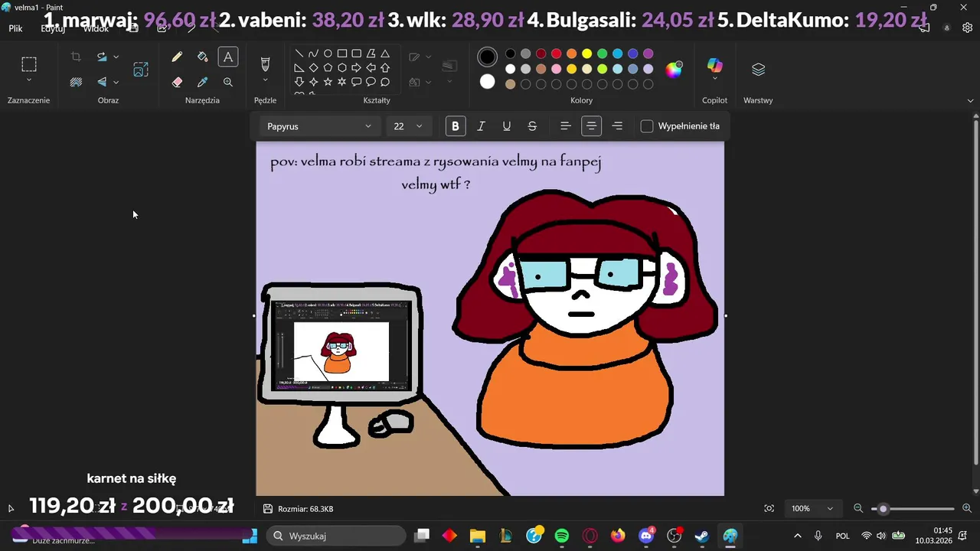Select the white secondary color circle
The image size is (980, 551).
tap(488, 81)
